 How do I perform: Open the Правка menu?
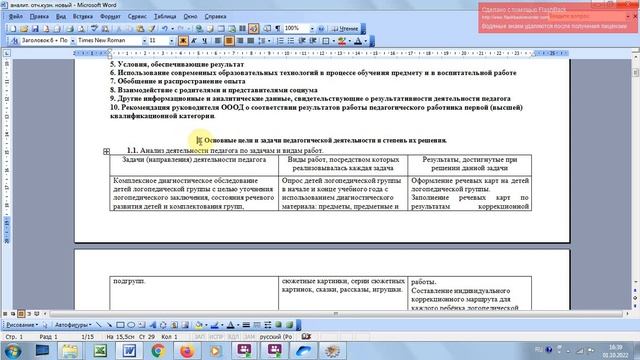pos(39,17)
